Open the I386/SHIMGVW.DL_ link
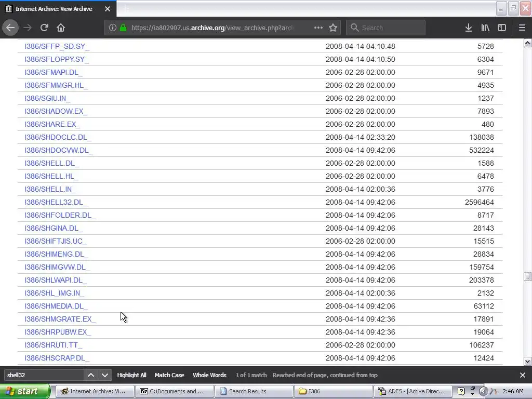 click(57, 267)
